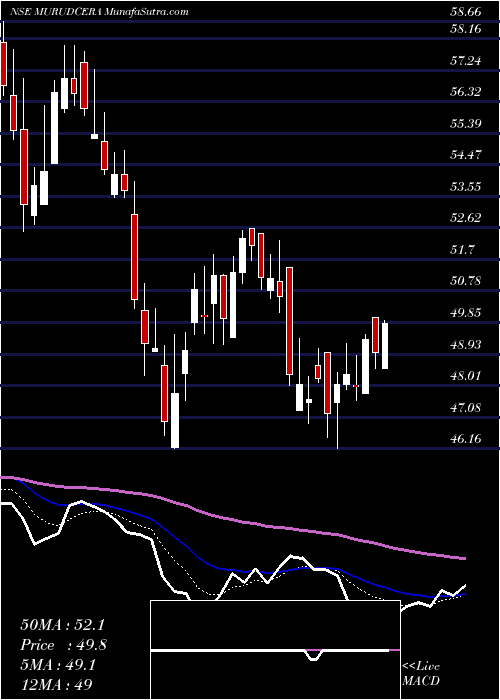The width and height of the screenshot is (500, 700).
Task: Click the NSE MURUDCERA chart title
Action: 55,12
